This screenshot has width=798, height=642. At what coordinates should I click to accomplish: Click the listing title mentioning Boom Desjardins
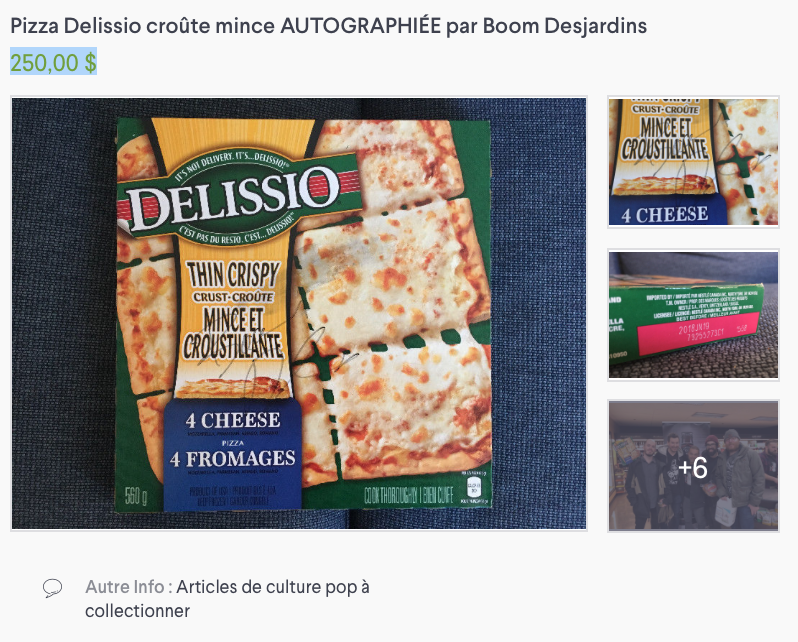click(x=328, y=25)
